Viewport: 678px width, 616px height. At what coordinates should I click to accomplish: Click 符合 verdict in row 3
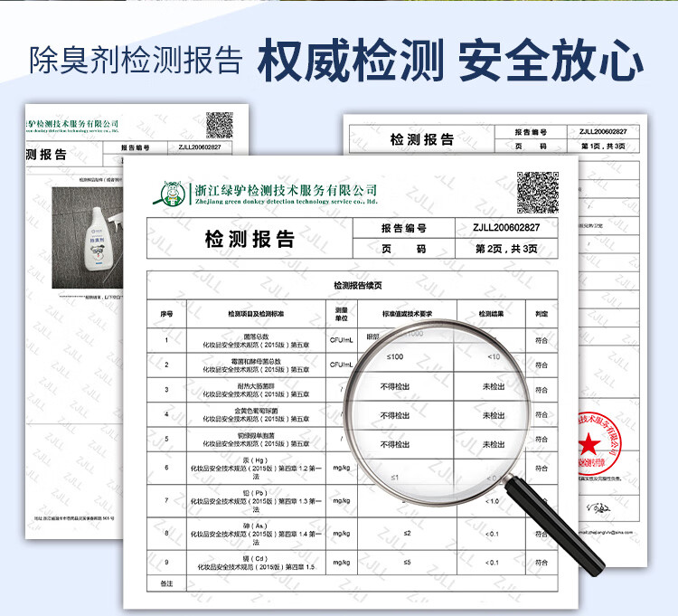coord(541,390)
